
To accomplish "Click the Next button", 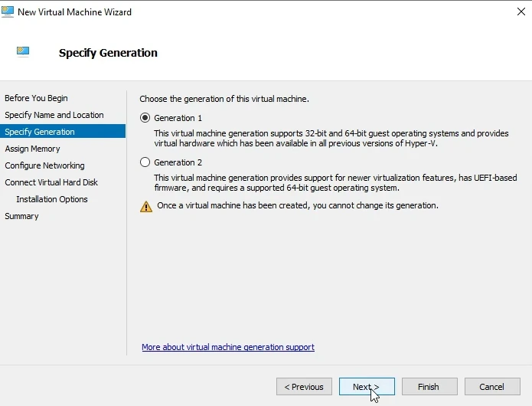I will (367, 387).
